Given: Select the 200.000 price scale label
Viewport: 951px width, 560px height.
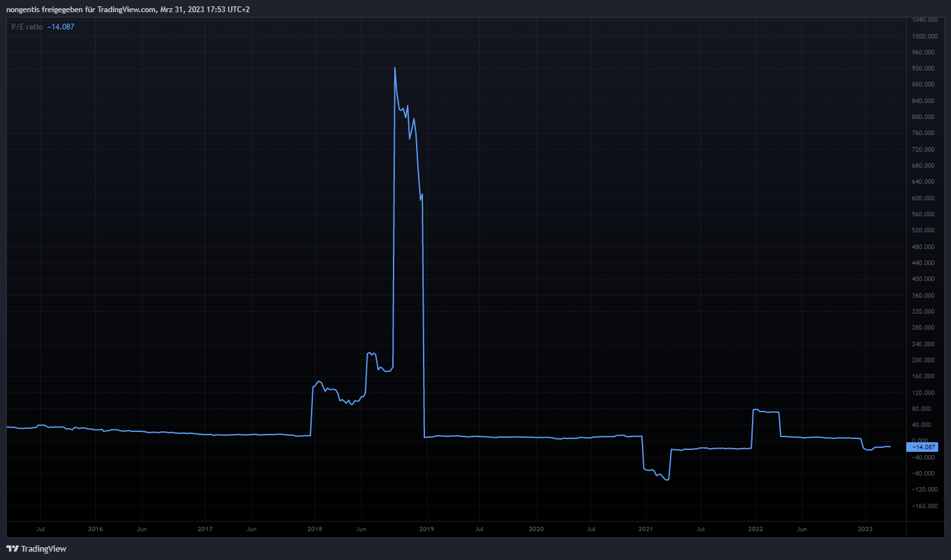Looking at the screenshot, I should 923,360.
